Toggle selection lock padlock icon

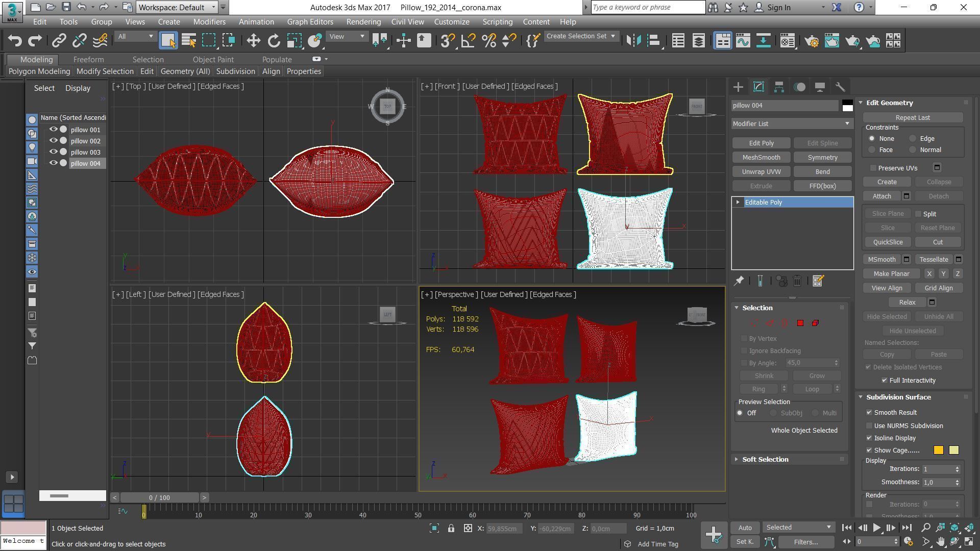click(x=451, y=529)
